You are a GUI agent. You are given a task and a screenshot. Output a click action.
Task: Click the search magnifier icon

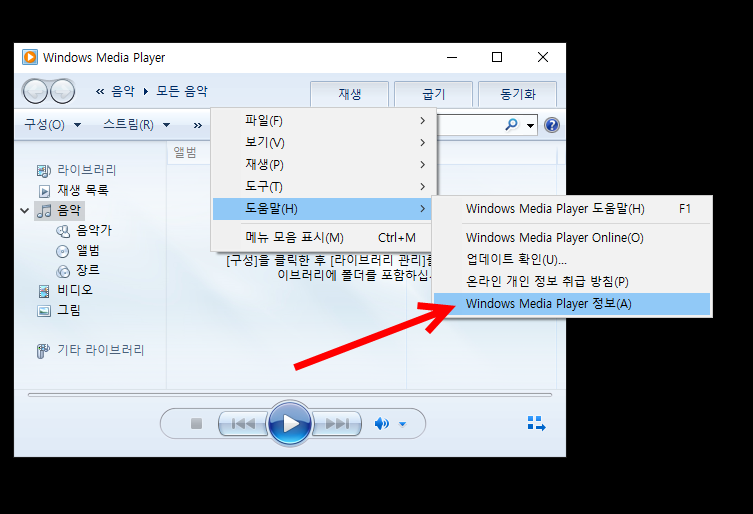(512, 125)
